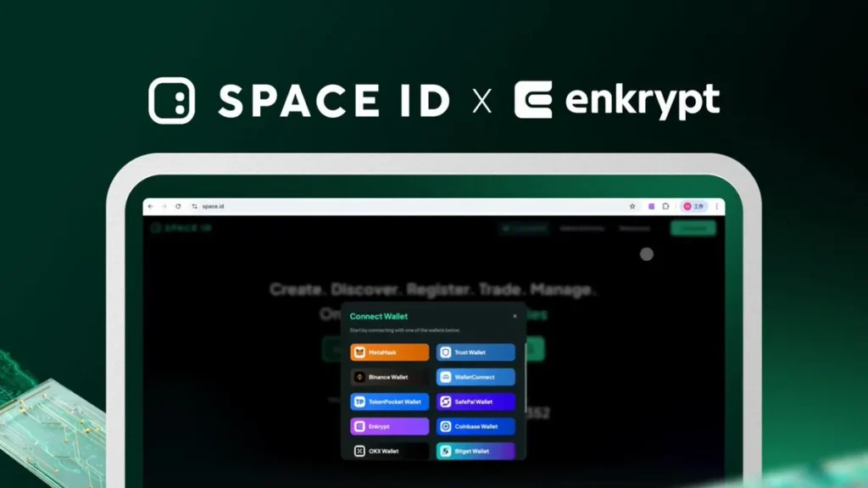Viewport: 868px width, 488px height.
Task: Open the browser profile chip
Action: click(x=693, y=207)
